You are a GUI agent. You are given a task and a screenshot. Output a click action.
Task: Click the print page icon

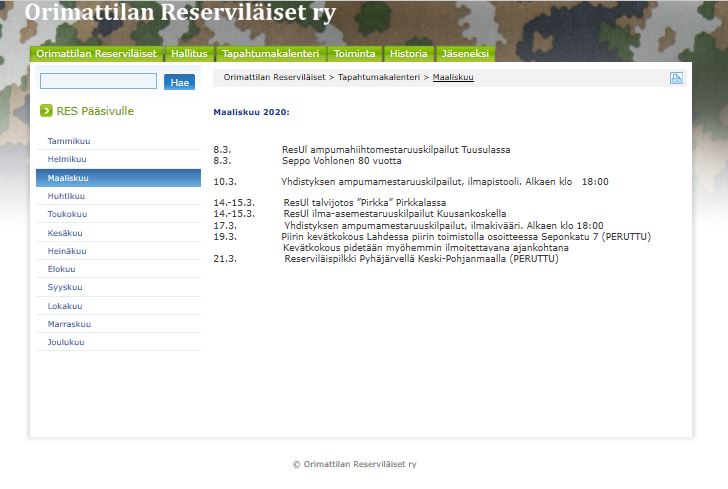tap(676, 78)
